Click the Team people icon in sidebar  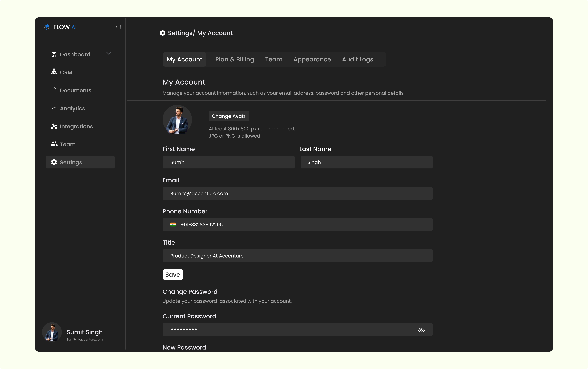pyautogui.click(x=54, y=144)
